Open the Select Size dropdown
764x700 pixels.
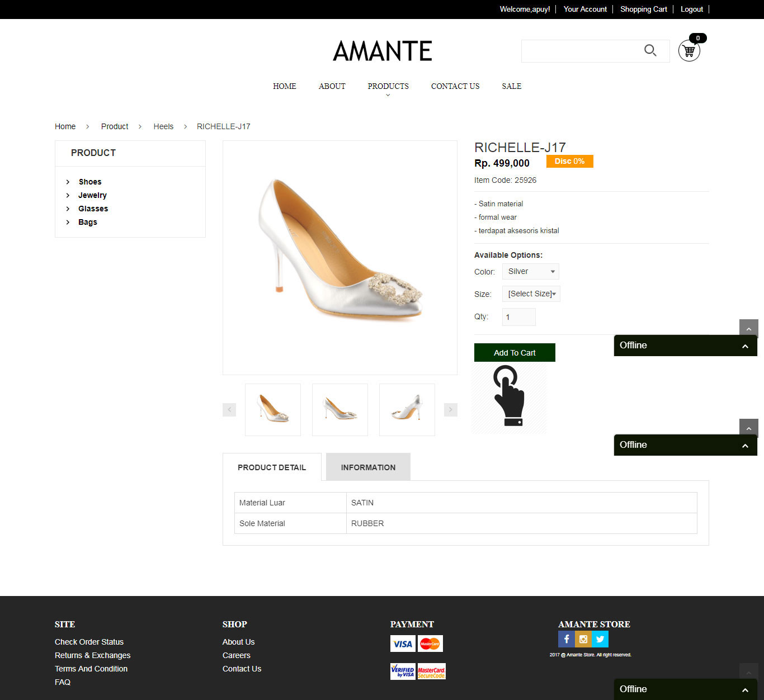point(531,294)
